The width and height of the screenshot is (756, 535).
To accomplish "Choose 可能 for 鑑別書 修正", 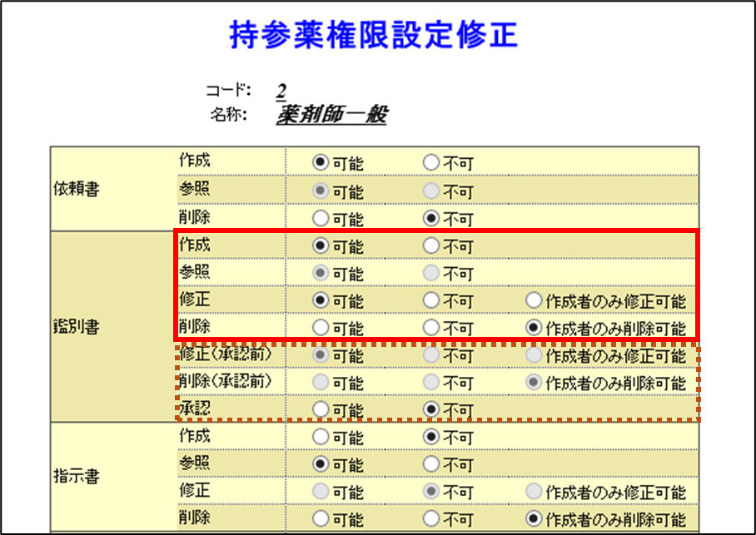I will pyautogui.click(x=321, y=300).
